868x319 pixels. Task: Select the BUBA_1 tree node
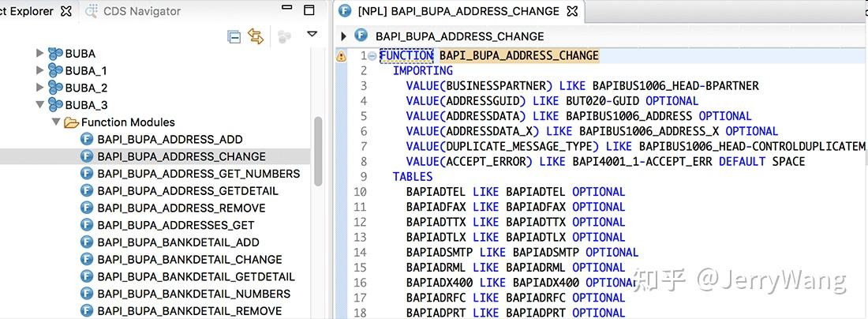[x=86, y=71]
